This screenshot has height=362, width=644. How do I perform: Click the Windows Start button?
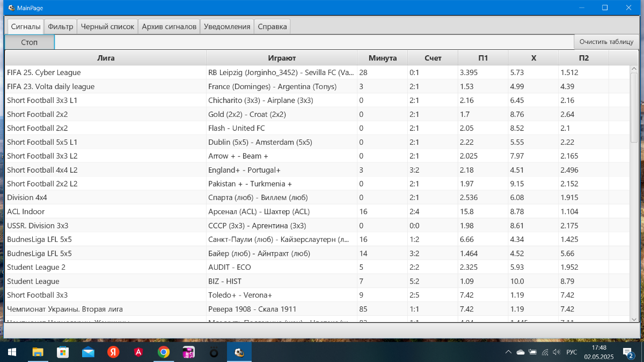click(x=12, y=352)
